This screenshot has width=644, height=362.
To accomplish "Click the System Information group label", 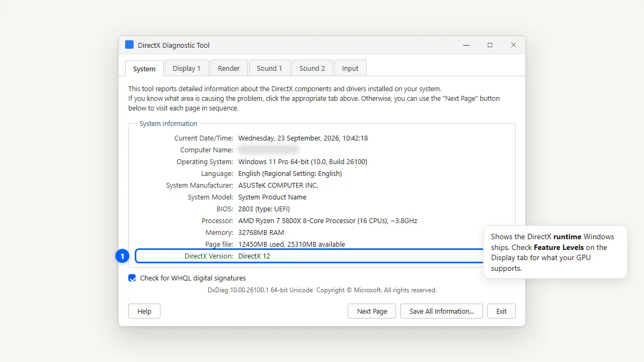I will (x=169, y=123).
